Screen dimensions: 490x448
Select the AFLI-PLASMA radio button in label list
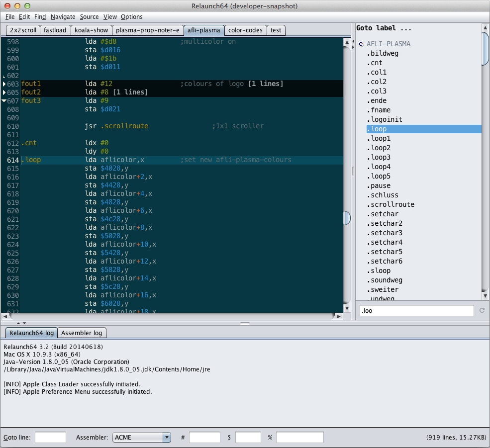pyautogui.click(x=361, y=44)
